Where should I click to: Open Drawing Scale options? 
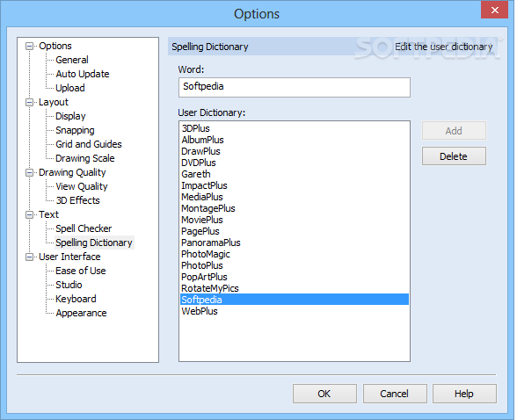[84, 158]
